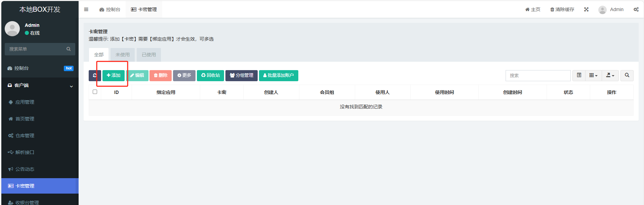The width and height of the screenshot is (644, 205).
Task: Switch to the 已使用 tab
Action: click(149, 55)
